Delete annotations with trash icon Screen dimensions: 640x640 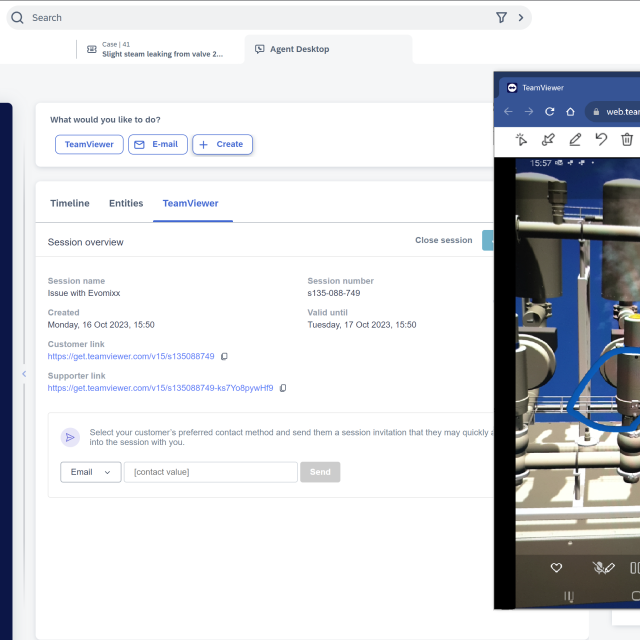pyautogui.click(x=627, y=140)
